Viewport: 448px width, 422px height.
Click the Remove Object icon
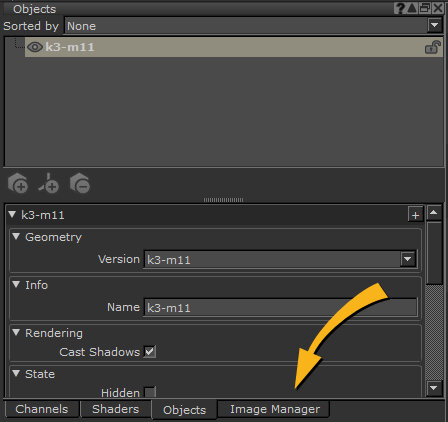click(x=80, y=183)
